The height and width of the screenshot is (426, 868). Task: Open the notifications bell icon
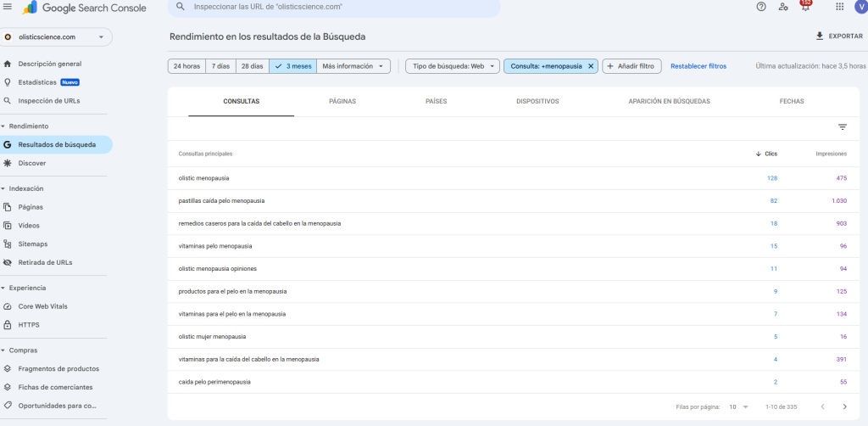pos(805,7)
